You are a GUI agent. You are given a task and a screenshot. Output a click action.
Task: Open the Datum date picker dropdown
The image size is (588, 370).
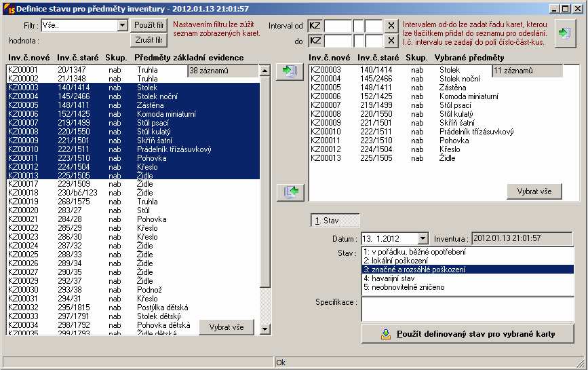pos(423,239)
